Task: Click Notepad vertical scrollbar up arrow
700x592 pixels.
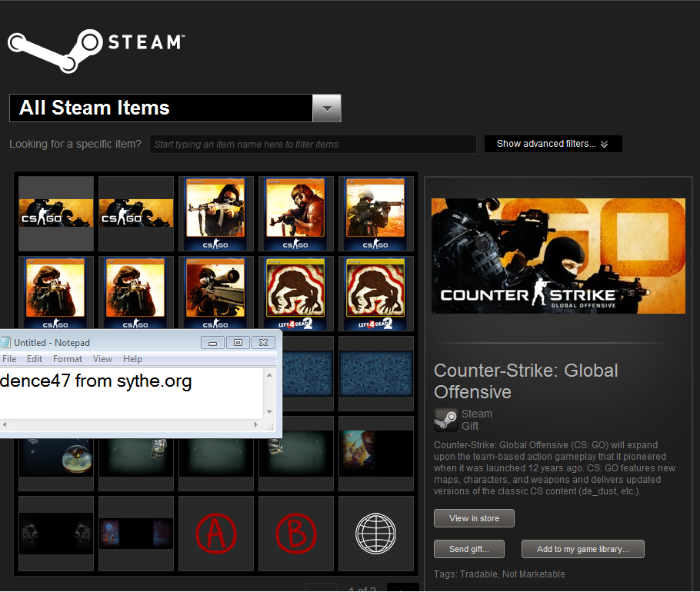Action: [269, 375]
